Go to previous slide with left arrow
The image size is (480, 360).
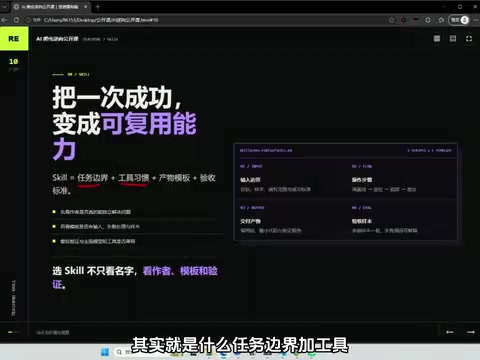click(450, 332)
